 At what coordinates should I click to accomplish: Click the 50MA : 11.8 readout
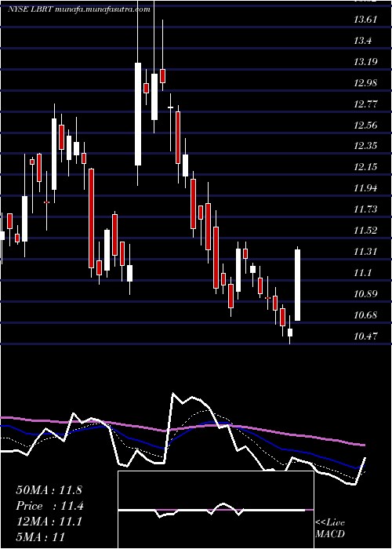[49, 490]
